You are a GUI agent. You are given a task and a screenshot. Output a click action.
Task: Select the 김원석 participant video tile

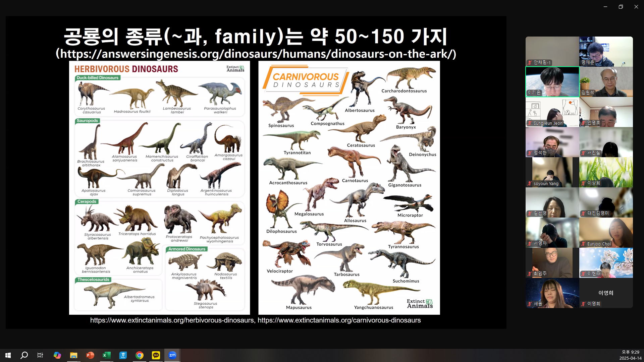(x=606, y=82)
